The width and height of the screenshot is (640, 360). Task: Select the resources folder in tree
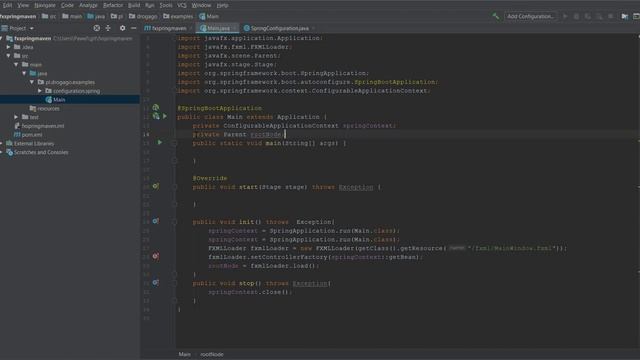point(45,109)
